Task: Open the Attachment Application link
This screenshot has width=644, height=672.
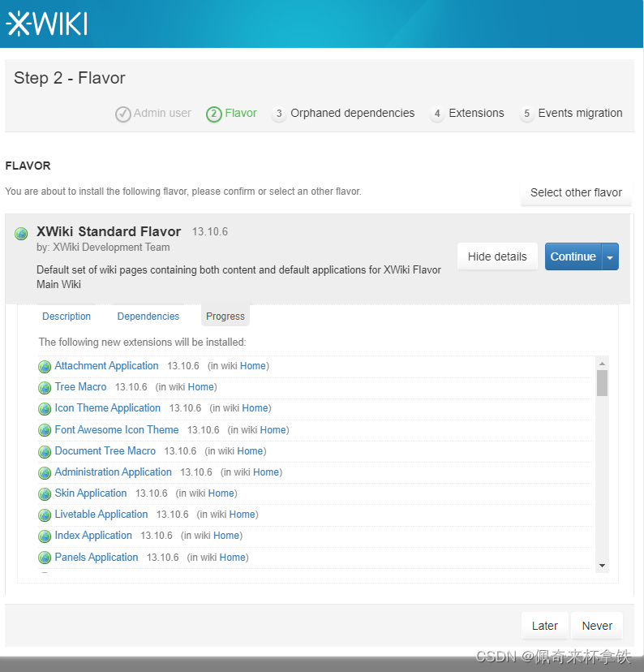Action: pyautogui.click(x=106, y=365)
